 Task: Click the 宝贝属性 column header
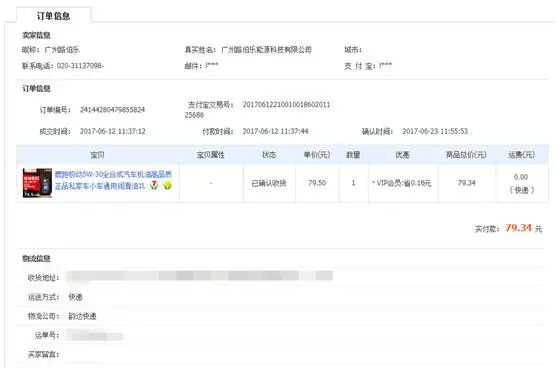[x=211, y=155]
